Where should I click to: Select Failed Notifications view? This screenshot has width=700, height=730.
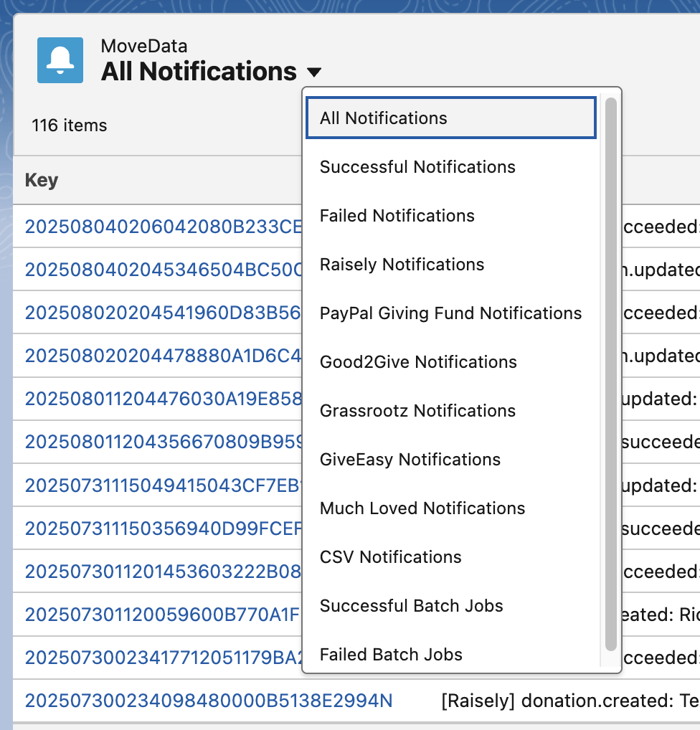(x=397, y=216)
